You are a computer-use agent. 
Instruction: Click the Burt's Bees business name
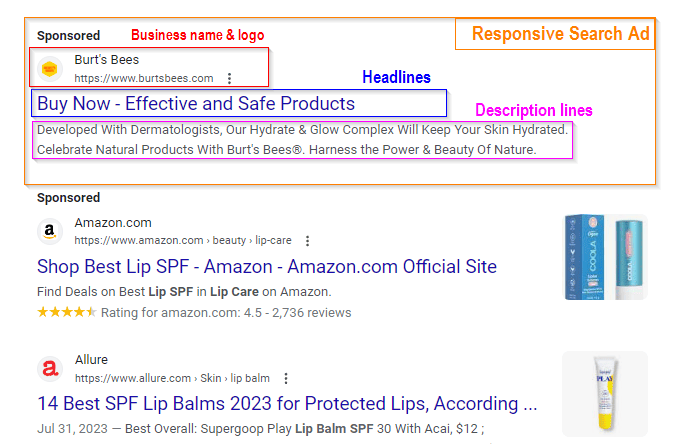[x=107, y=60]
